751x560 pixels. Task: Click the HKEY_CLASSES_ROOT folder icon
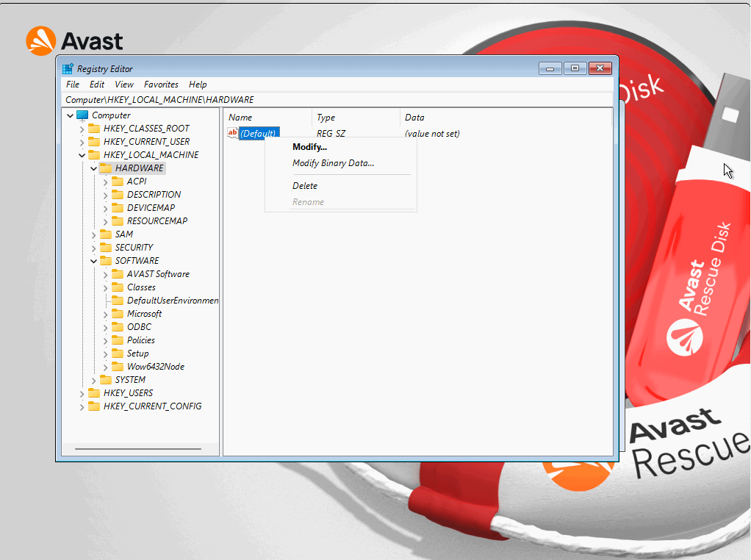click(x=94, y=129)
